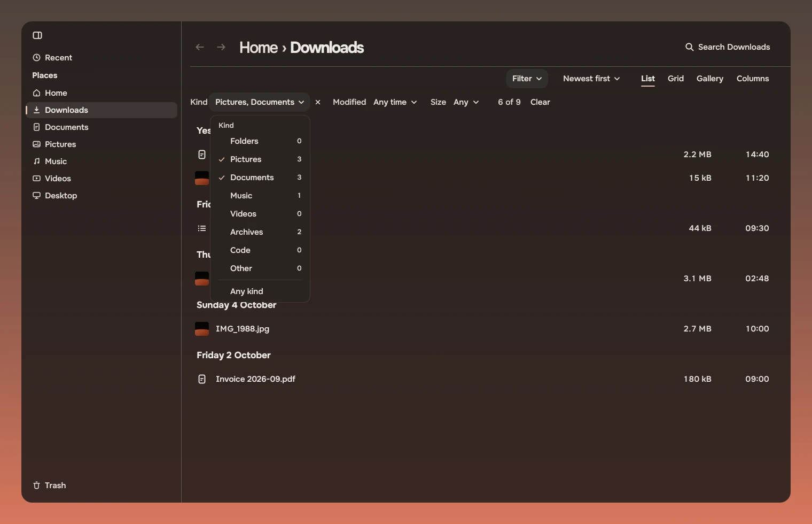
Task: Remove Kind filter with the x icon
Action: [x=318, y=102]
